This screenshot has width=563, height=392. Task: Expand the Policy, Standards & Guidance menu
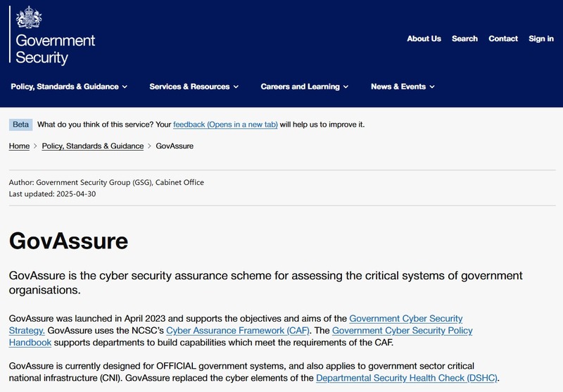point(69,87)
